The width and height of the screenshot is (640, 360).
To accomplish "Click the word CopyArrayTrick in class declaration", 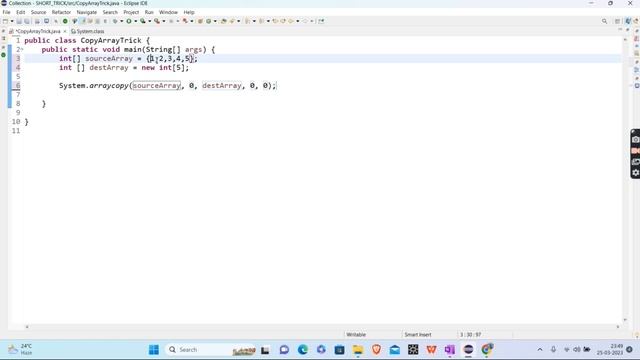I will (x=111, y=40).
